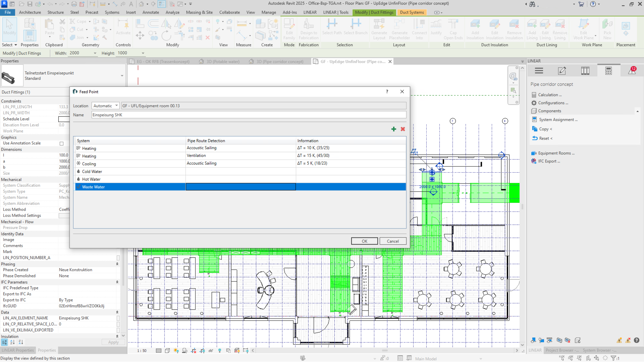Toggle the LIN_POSITION_NUMBER_A checkbox

click(x=118, y=258)
